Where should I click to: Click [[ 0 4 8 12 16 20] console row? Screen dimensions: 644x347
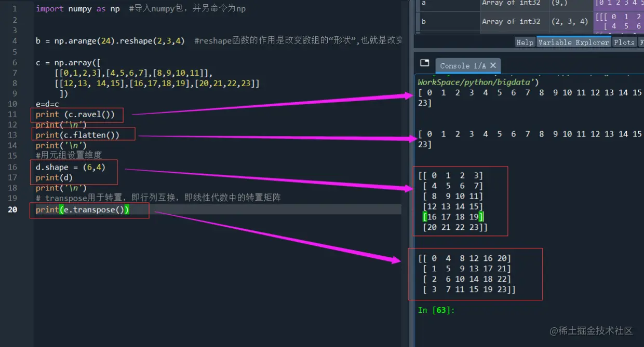click(x=465, y=258)
